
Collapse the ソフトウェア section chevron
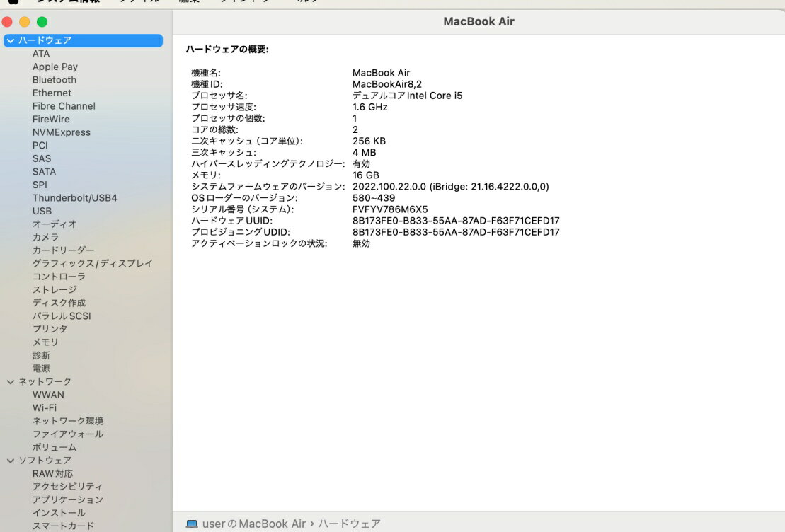[x=10, y=461]
